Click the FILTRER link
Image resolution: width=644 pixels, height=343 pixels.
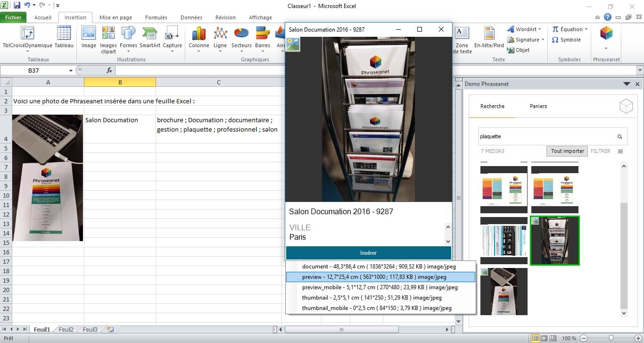pyautogui.click(x=601, y=151)
